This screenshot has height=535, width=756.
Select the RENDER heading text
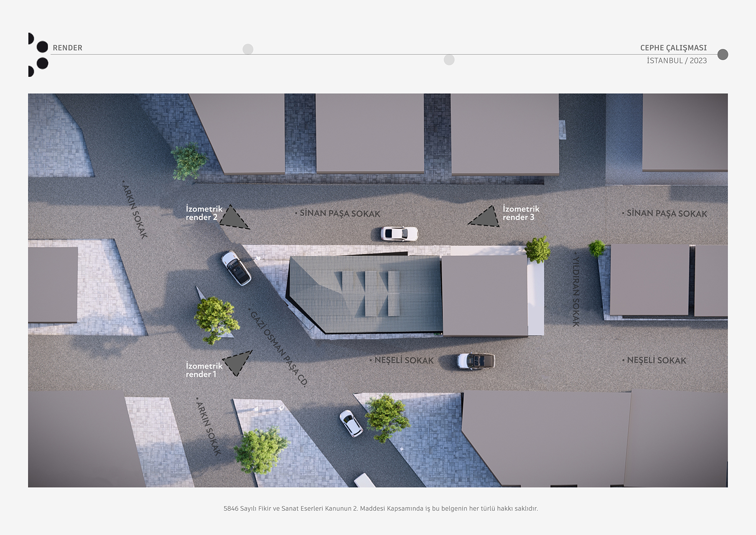click(x=67, y=48)
